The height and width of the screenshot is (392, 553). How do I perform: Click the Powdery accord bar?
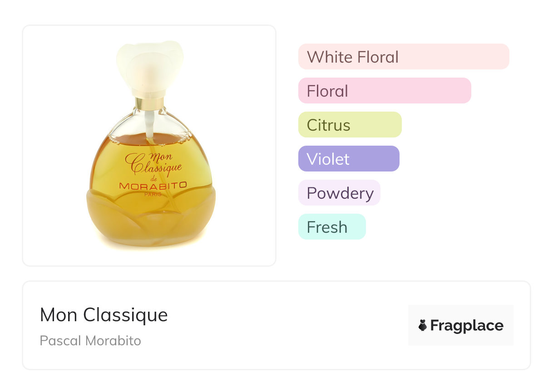coord(339,193)
